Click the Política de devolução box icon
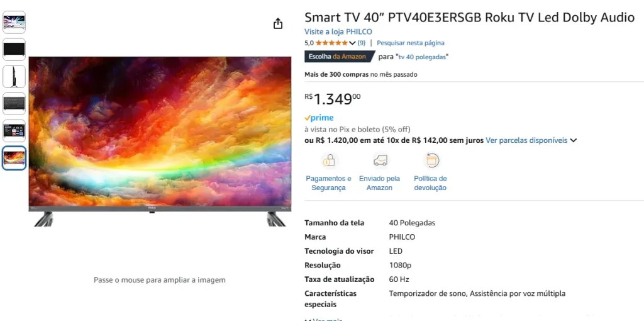Image resolution: width=644 pixels, height=321 pixels. pyautogui.click(x=431, y=160)
